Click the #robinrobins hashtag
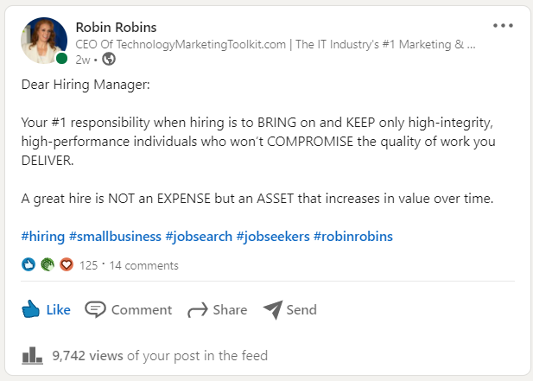This screenshot has width=533, height=381. (x=353, y=236)
